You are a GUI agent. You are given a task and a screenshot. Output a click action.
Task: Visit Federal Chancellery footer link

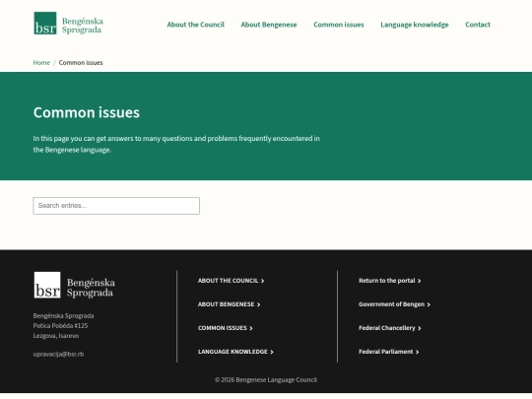pyautogui.click(x=389, y=328)
